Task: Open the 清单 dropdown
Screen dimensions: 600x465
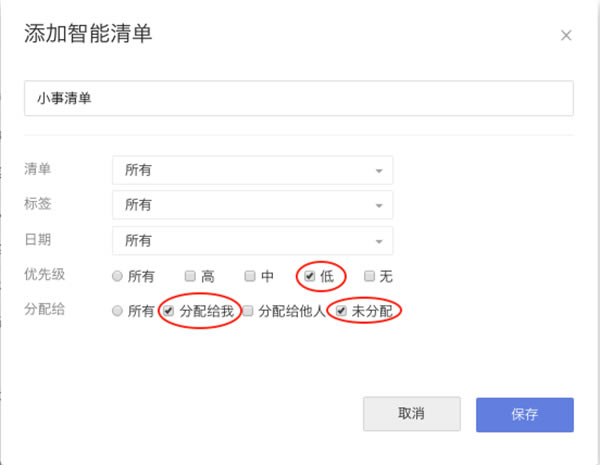Action: (252, 170)
